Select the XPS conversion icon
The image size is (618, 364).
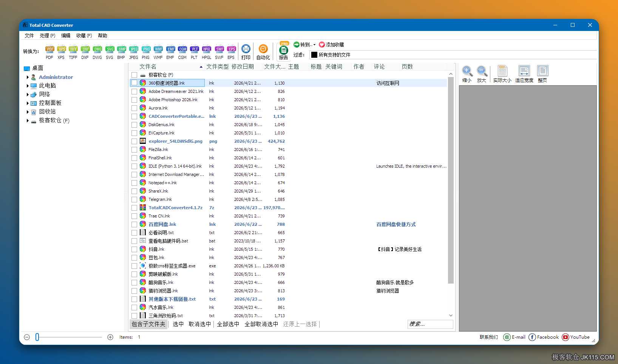(61, 52)
